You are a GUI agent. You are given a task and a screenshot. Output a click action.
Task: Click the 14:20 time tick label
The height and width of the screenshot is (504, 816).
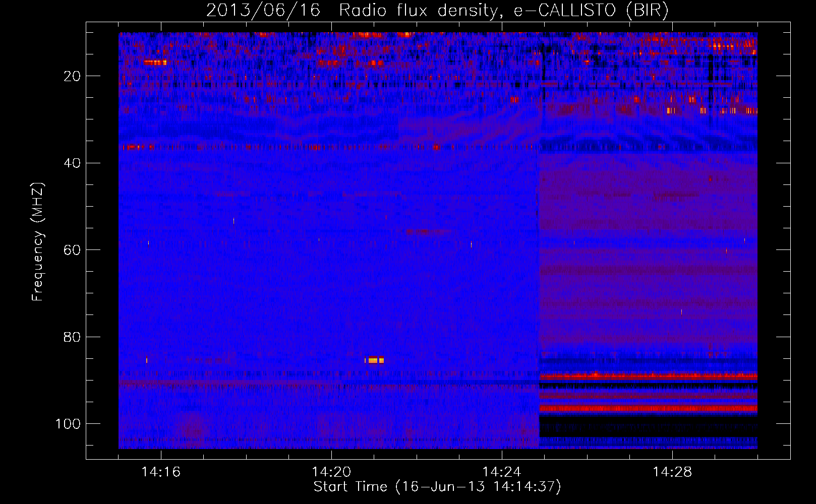331,472
